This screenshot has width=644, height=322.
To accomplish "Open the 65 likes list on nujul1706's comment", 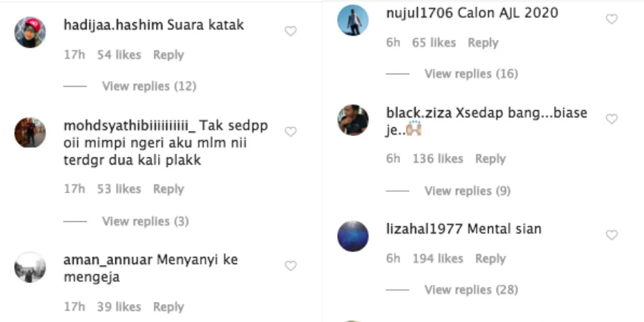I will pyautogui.click(x=434, y=43).
